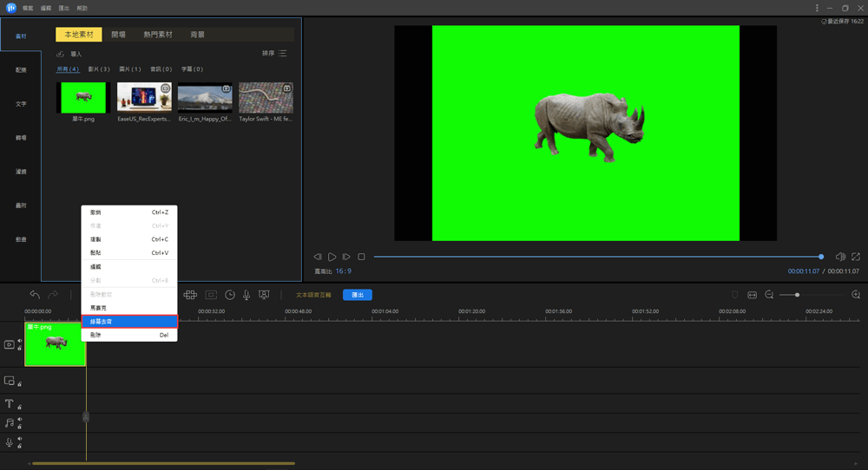
Task: Click the timeline zoom slider handle
Action: tap(797, 295)
